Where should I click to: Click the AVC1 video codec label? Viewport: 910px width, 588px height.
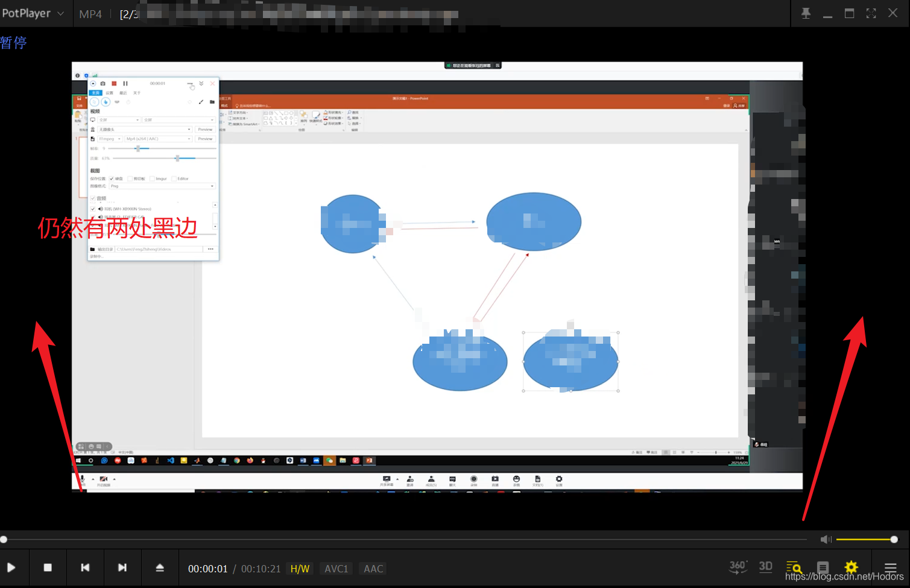336,569
